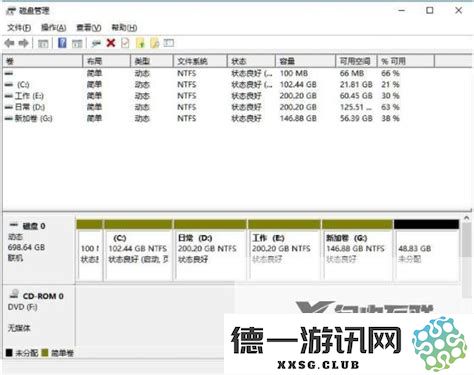This screenshot has height=375, width=474.
Task: Toggle the show/hide console tree icon
Action: (x=43, y=43)
